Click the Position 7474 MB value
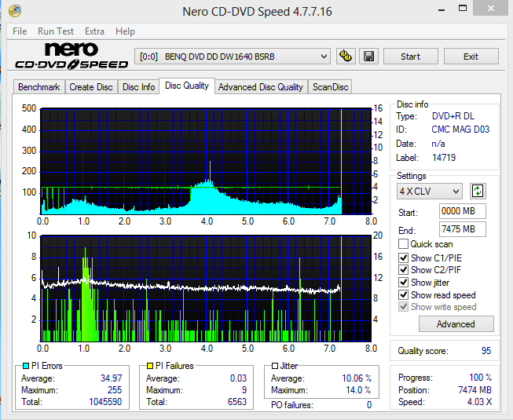513x420 pixels. pos(475,390)
